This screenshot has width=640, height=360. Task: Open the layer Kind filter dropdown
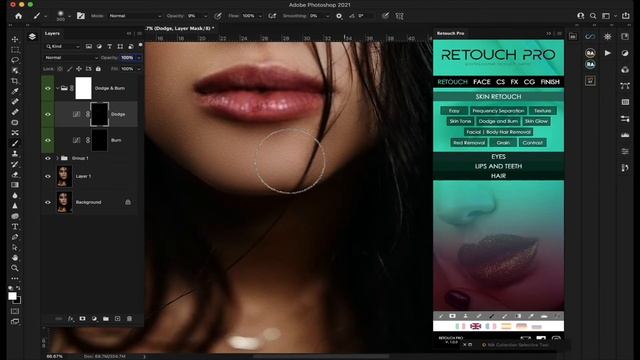(x=62, y=47)
